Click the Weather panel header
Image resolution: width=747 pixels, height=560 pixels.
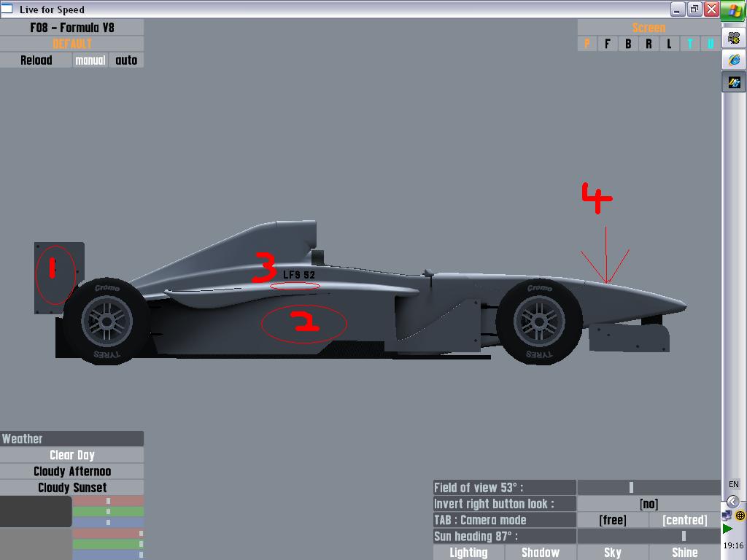(x=72, y=438)
